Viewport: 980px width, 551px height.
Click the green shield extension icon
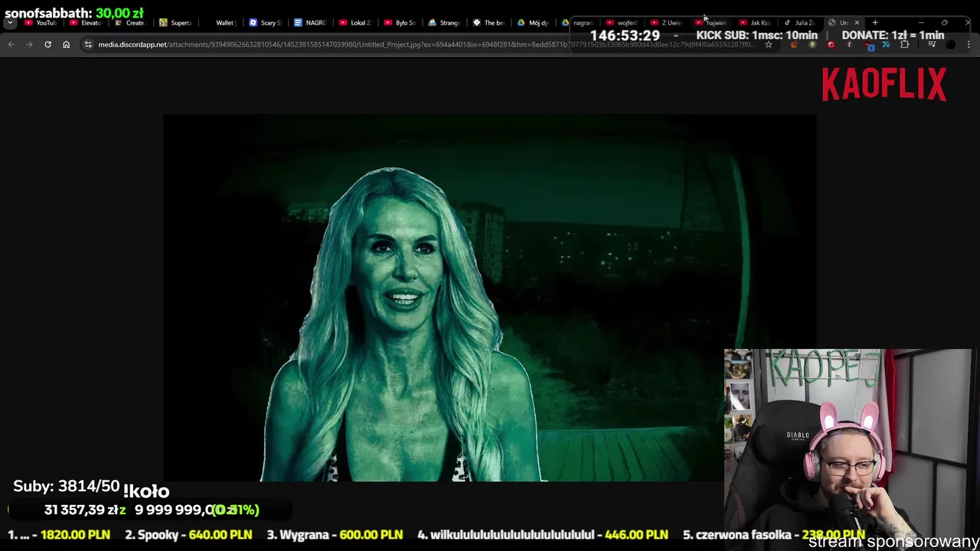[x=812, y=44]
